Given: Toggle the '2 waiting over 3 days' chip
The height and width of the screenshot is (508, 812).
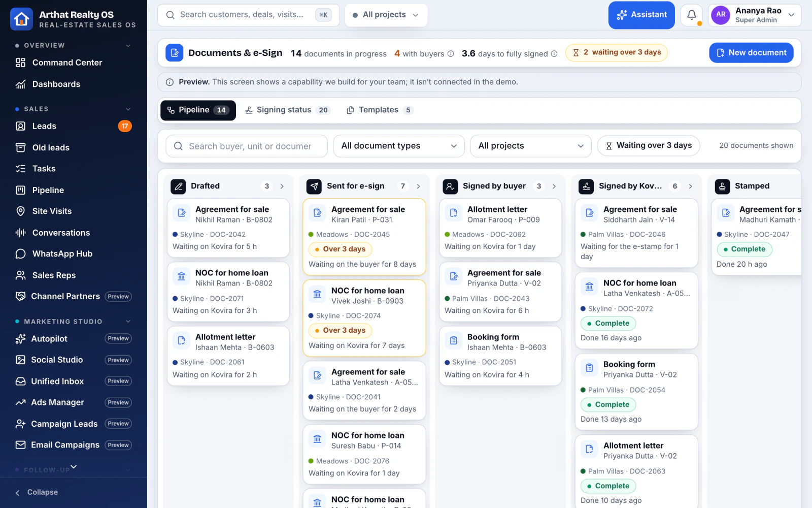Looking at the screenshot, I should (x=617, y=52).
